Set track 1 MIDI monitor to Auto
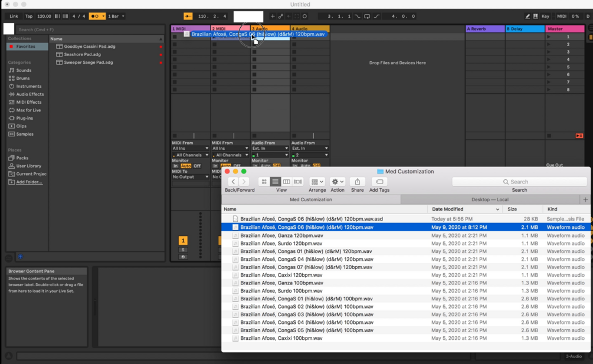Viewport: 593px width, 364px height. (x=186, y=166)
